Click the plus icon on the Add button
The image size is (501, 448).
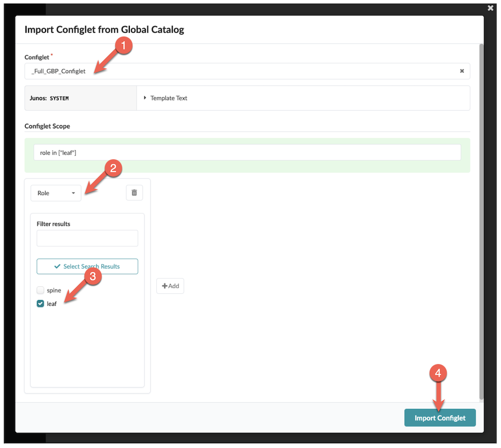coord(165,286)
